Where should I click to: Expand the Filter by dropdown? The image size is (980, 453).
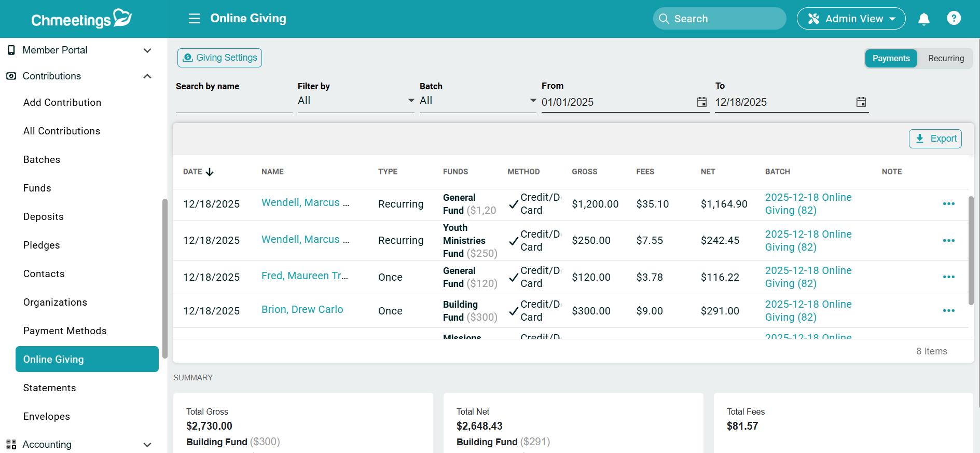pos(355,101)
